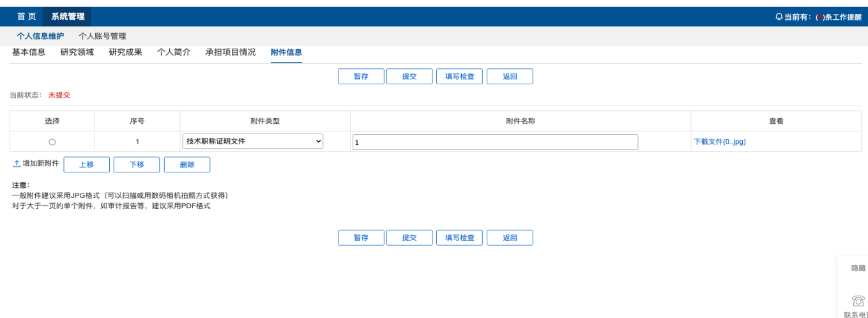Hide the side panel with 隐藏
Viewport: 868px width, 318px height.
tap(858, 268)
